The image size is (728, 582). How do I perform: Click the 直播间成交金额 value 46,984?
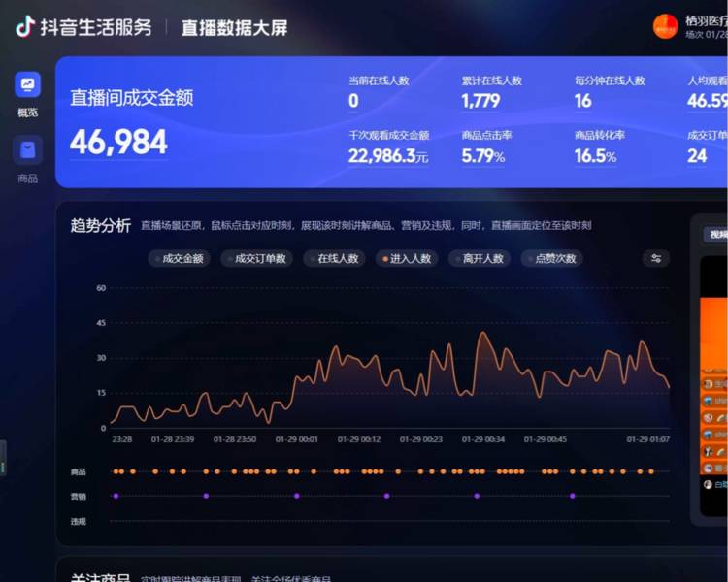[118, 143]
